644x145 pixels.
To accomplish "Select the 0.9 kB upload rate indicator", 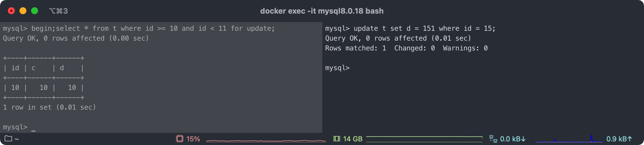I will click(x=619, y=139).
